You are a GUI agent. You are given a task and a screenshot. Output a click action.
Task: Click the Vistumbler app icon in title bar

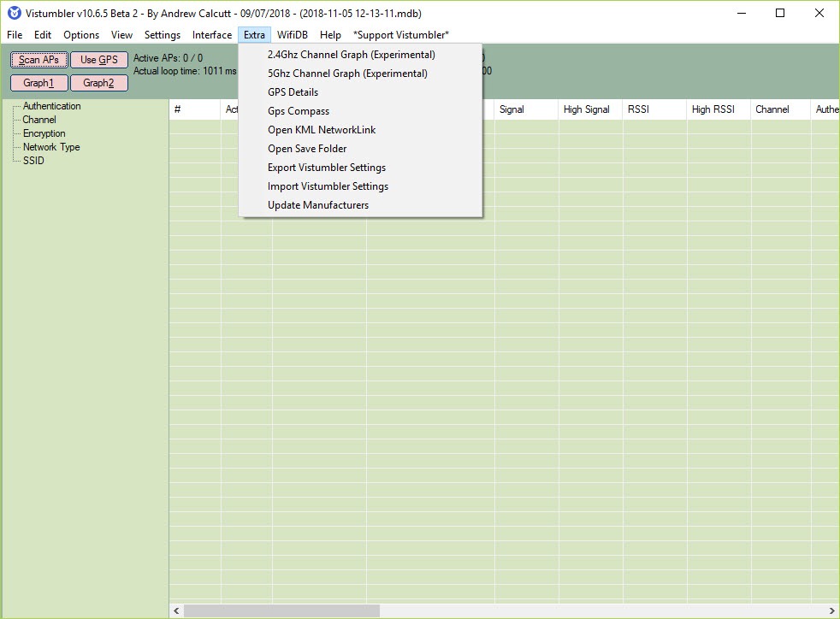click(15, 13)
